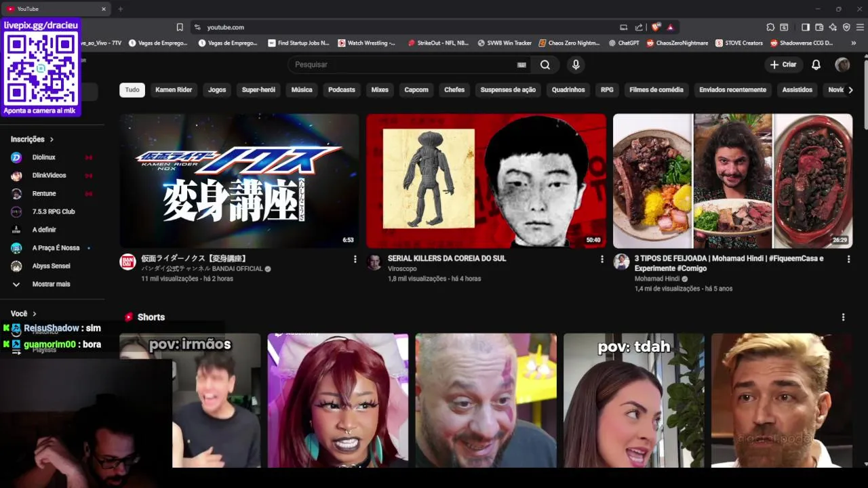Select the Jogos filter chip

[217, 89]
